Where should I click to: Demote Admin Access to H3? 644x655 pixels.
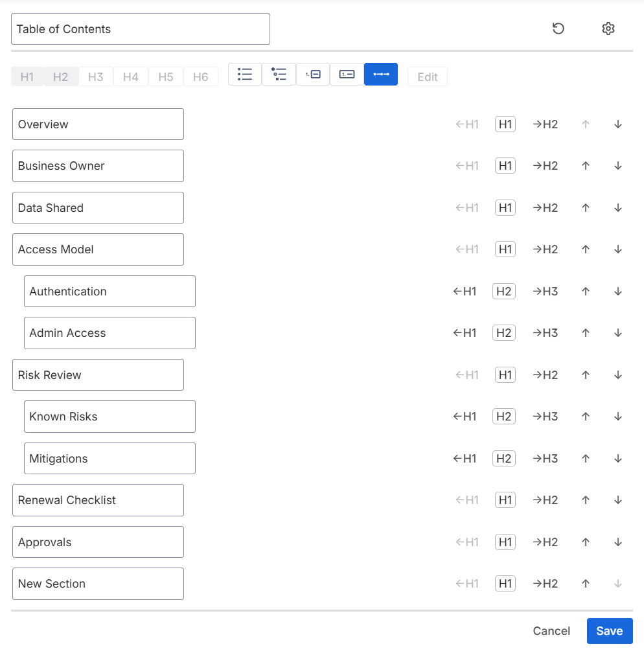tap(546, 333)
